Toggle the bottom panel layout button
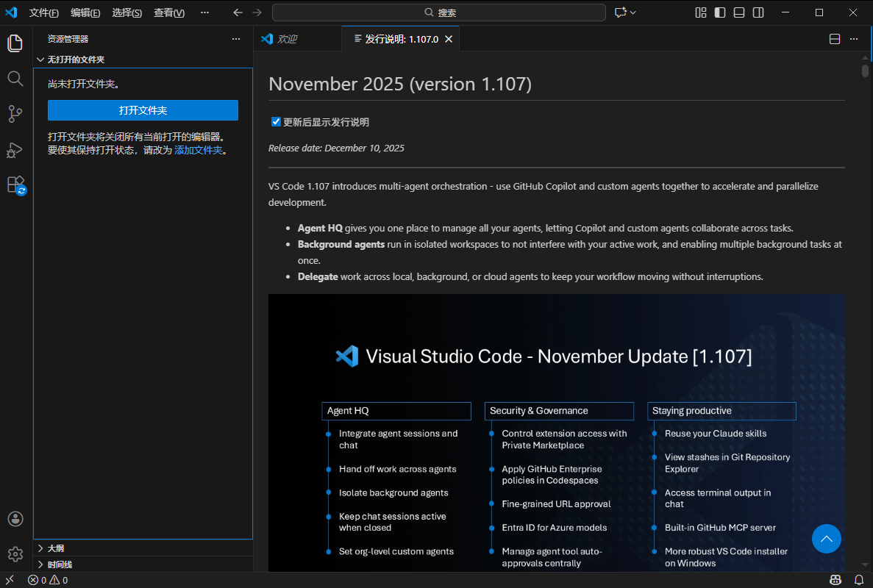873x588 pixels. (739, 12)
